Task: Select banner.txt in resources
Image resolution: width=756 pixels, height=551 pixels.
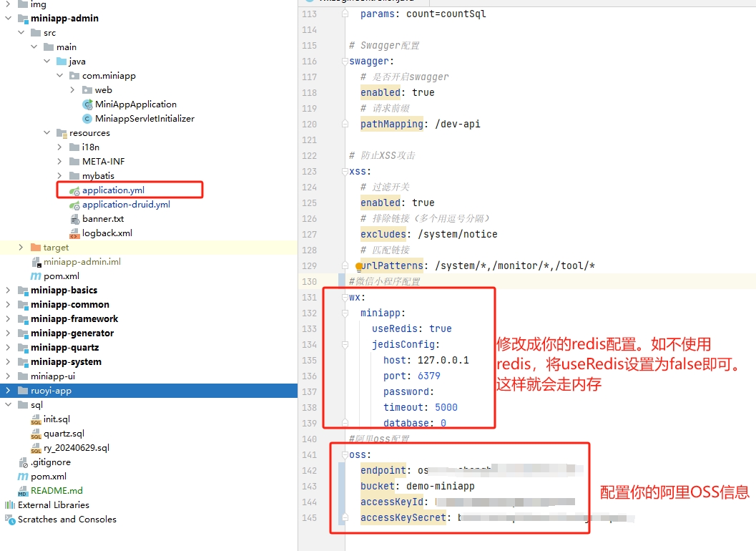Action: point(102,219)
